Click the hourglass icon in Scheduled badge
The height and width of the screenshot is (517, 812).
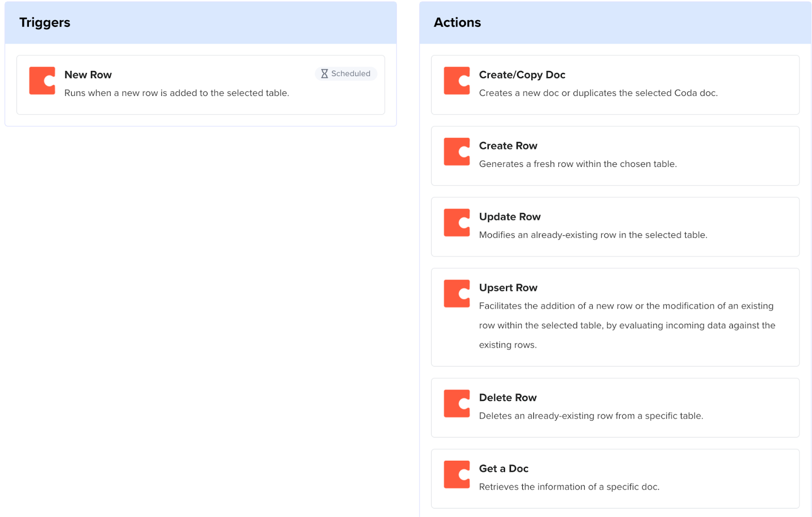324,74
